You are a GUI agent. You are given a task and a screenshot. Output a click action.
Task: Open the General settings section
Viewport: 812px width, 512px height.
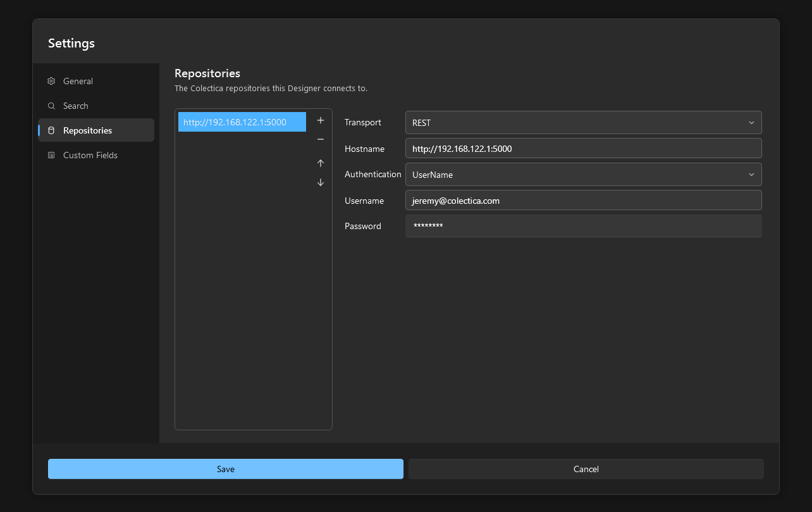tap(96, 81)
